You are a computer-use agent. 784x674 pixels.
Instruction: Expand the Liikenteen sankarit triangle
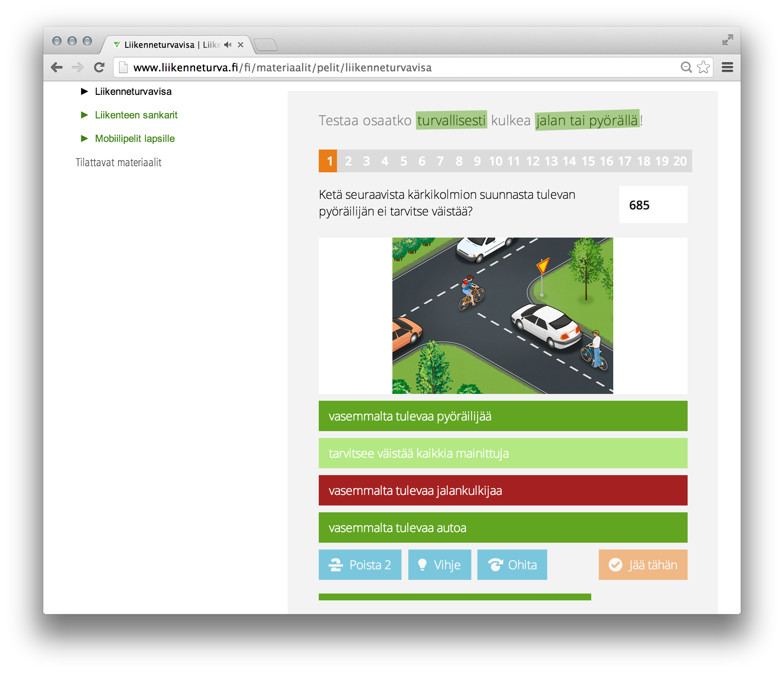pos(84,115)
